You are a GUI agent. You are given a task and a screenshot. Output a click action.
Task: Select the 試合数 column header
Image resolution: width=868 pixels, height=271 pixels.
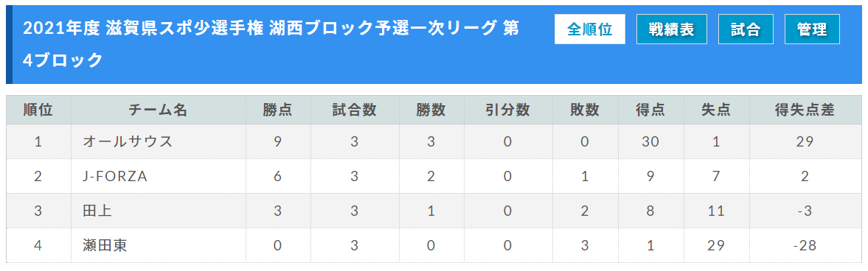click(x=354, y=110)
